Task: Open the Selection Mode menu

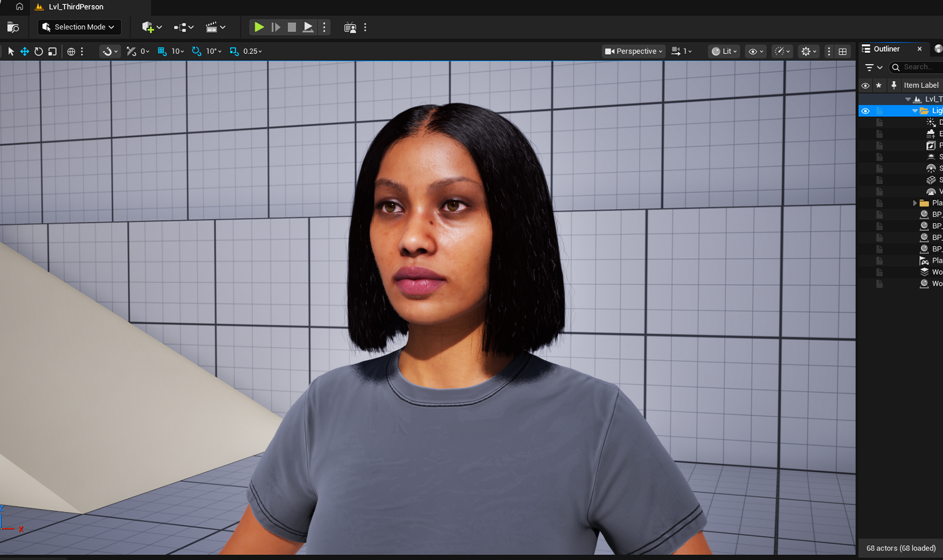Action: click(x=79, y=27)
